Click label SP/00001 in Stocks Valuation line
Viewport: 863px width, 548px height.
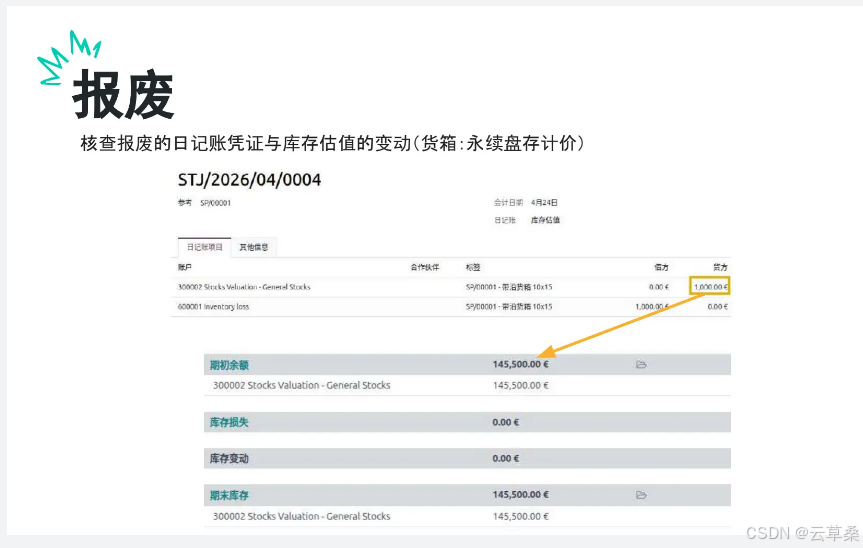click(x=509, y=287)
